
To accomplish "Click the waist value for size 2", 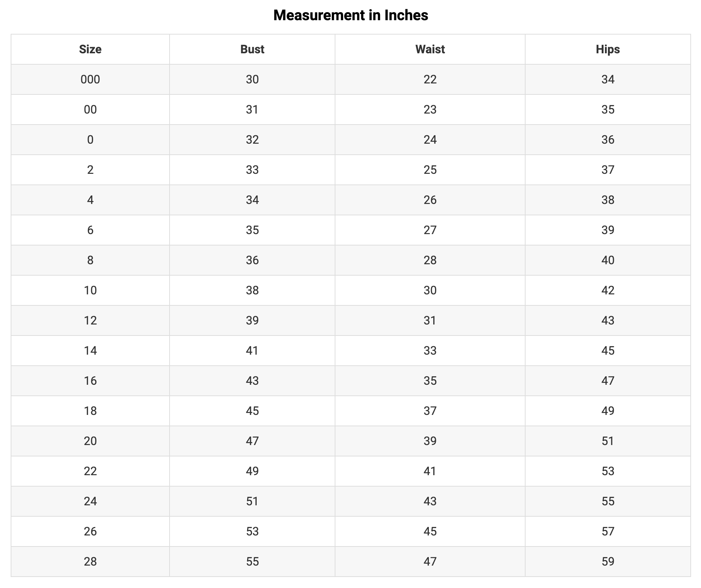I will pyautogui.click(x=430, y=170).
